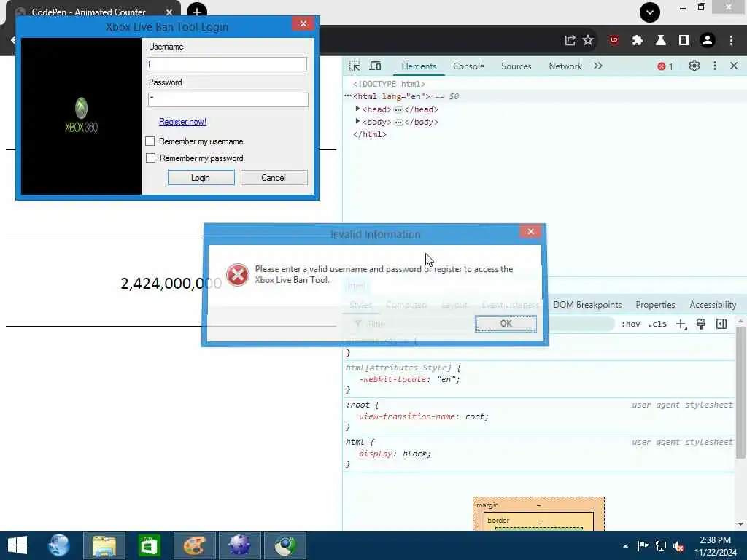Open the Windows Start button
747x560 pixels.
click(x=18, y=545)
